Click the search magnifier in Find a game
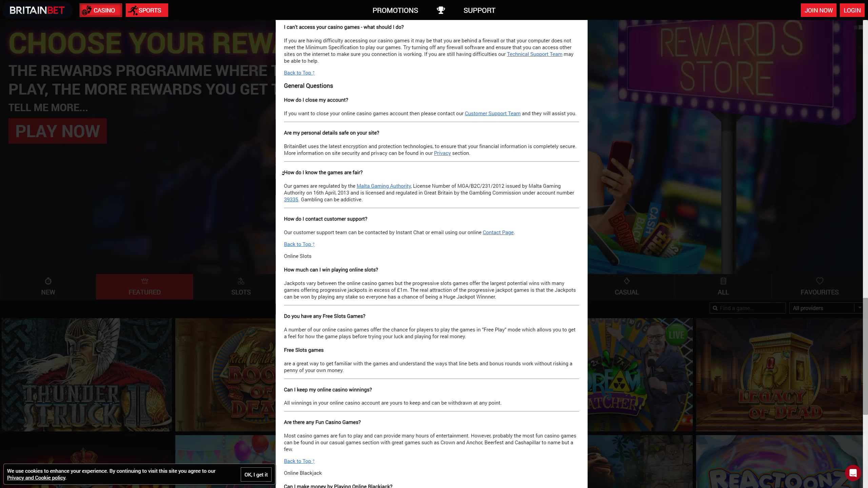868x488 pixels. (x=715, y=308)
